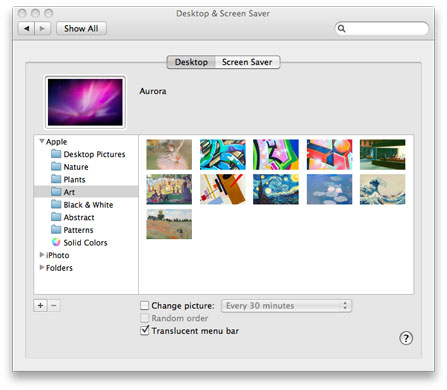
Task: Choose the night diner painting thumbnail
Action: click(383, 155)
